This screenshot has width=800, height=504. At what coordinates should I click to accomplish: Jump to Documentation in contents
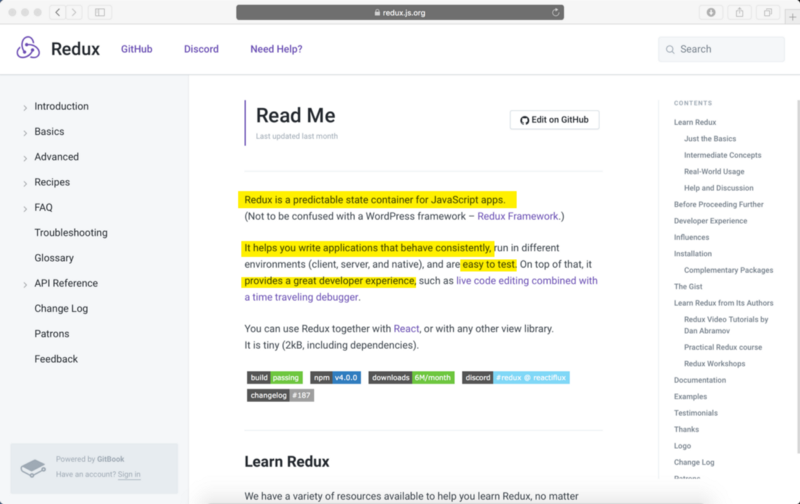pyautogui.click(x=699, y=380)
